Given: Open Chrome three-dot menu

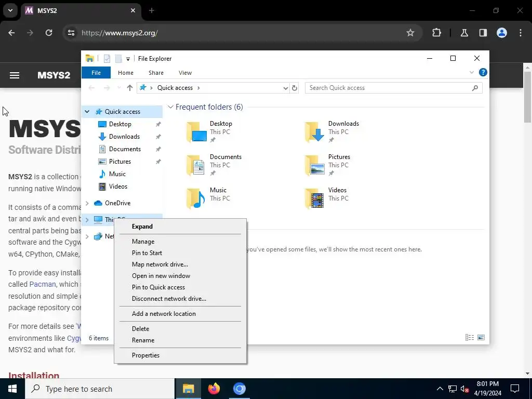Looking at the screenshot, I should coord(521,33).
